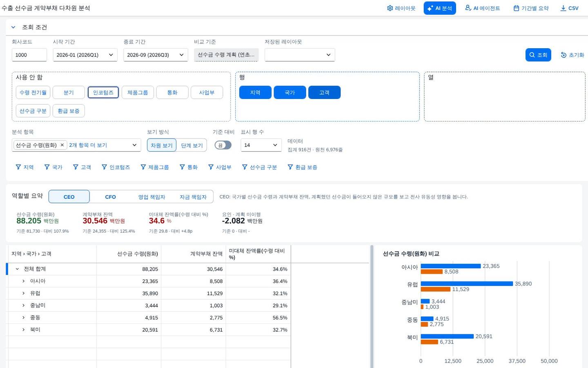Click the 수령 전기월 dimension chip

point(33,92)
